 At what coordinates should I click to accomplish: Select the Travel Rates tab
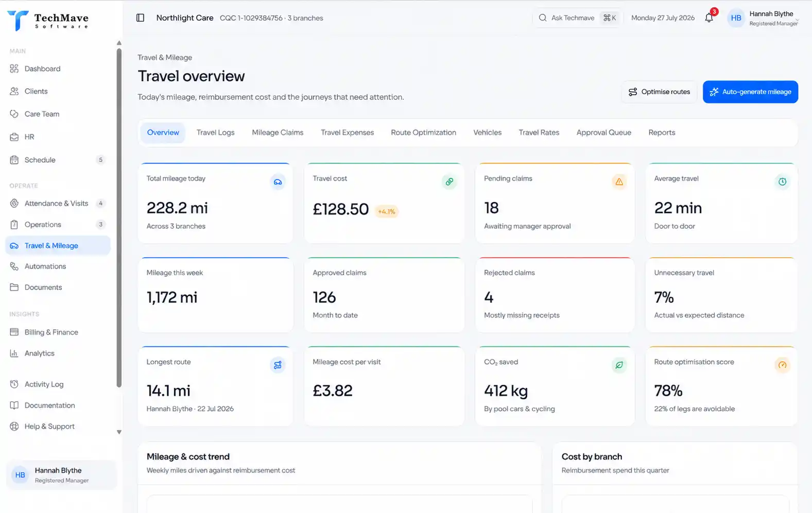click(539, 132)
